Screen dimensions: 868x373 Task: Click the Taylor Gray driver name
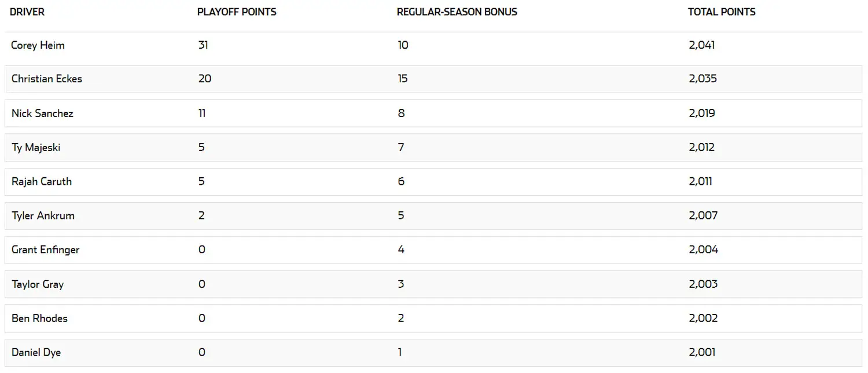pyautogui.click(x=38, y=284)
